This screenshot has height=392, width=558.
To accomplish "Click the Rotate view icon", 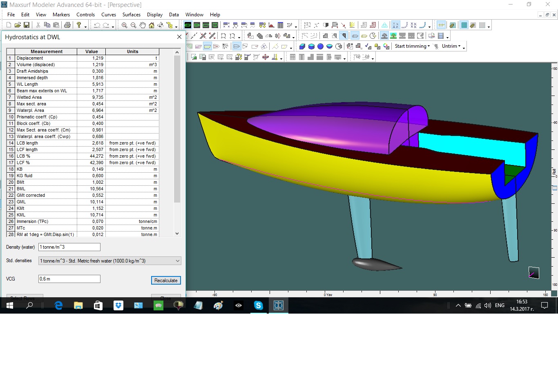I will (160, 25).
